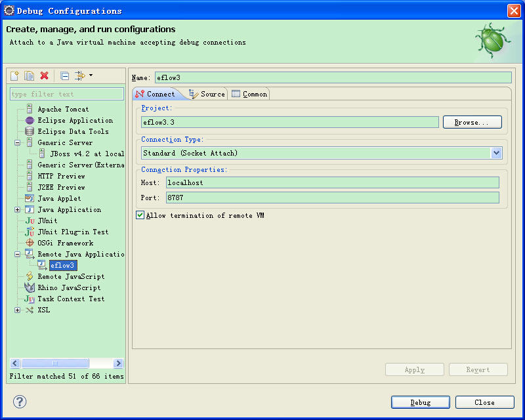Open dialog help with question mark icon
Image resolution: width=525 pixels, height=420 pixels.
coord(20,402)
